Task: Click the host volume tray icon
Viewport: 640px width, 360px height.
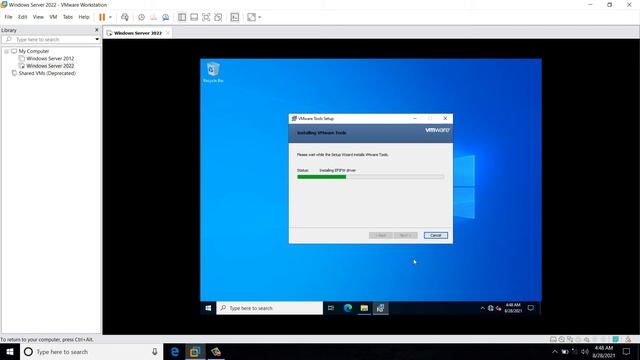Action: 585,352
